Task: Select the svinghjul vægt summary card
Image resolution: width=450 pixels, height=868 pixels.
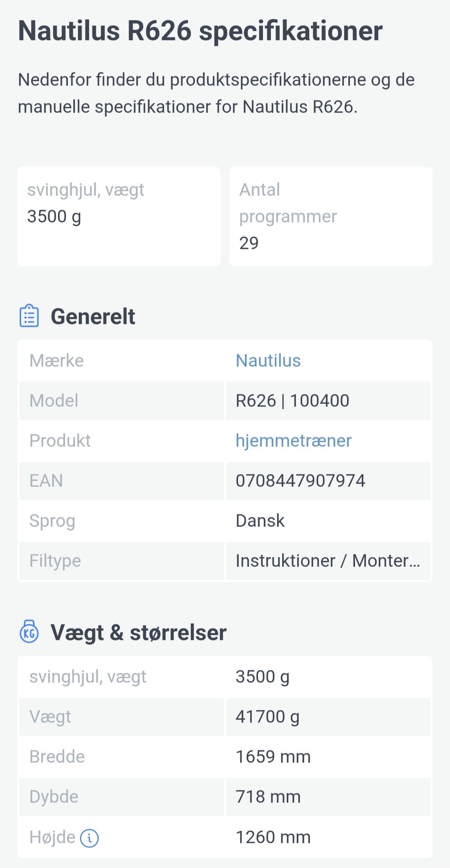Action: [119, 217]
